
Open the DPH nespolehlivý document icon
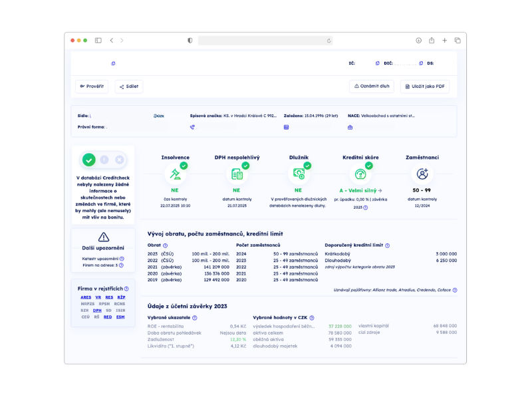(x=237, y=174)
